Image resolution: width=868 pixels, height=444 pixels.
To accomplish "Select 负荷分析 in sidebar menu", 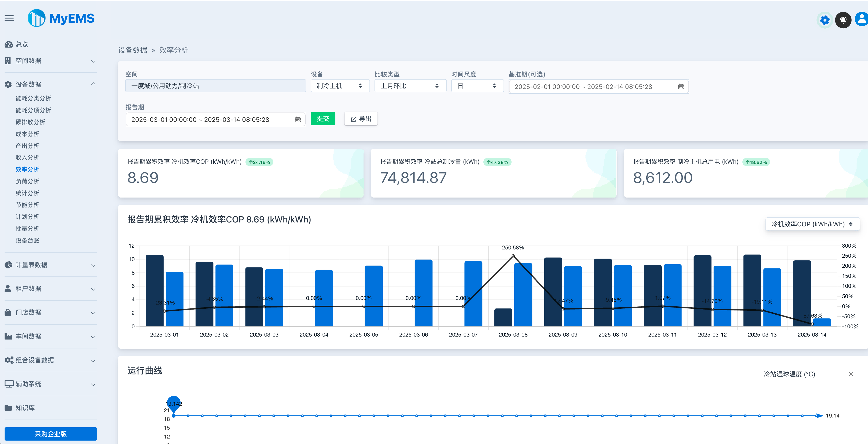I will point(27,181).
